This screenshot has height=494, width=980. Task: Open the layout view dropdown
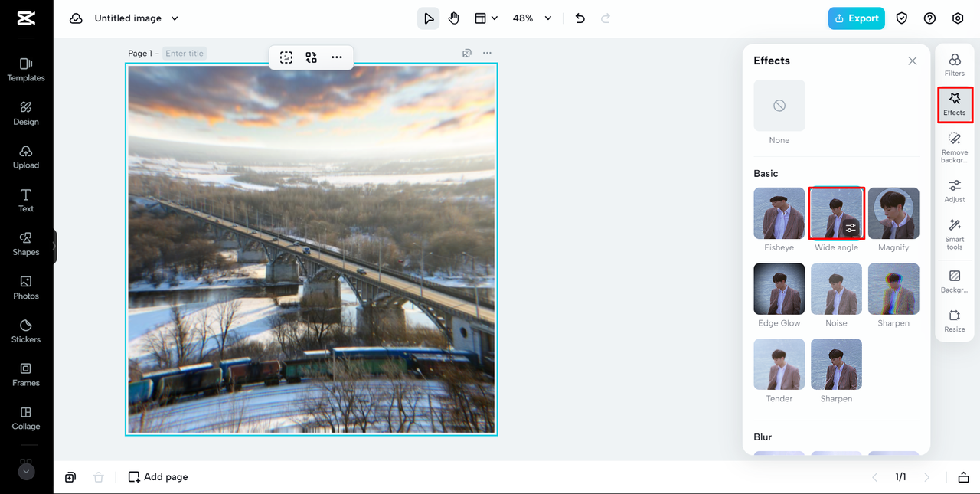coord(486,18)
